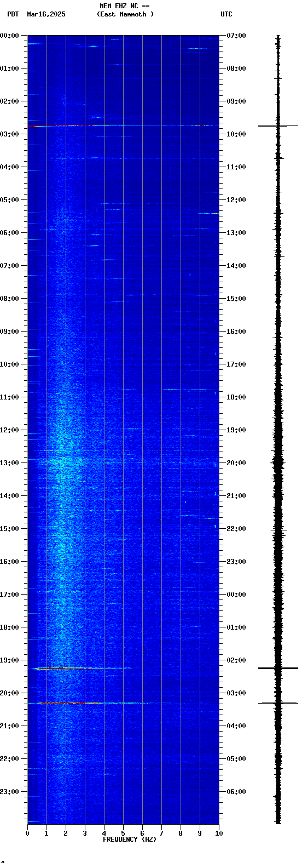Click the frequency axis tick label 0
The height and width of the screenshot is (868, 302).
[x=27, y=833]
